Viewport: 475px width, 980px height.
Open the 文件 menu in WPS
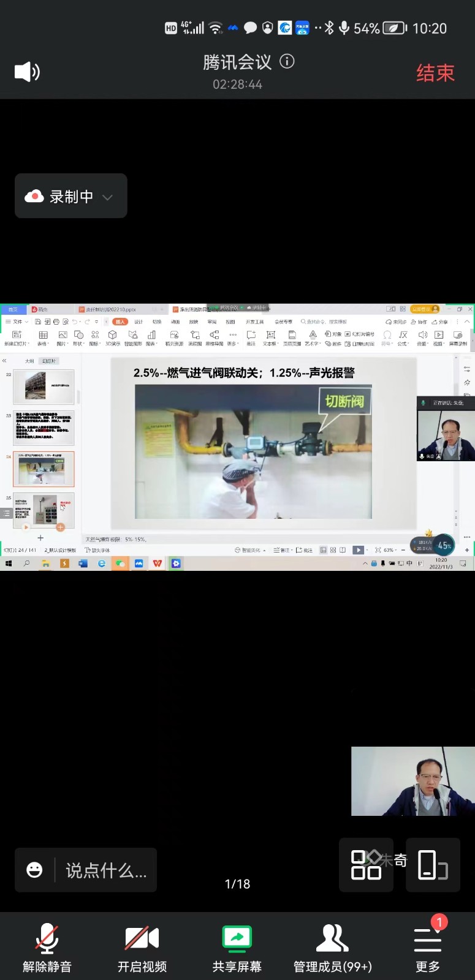pos(17,322)
